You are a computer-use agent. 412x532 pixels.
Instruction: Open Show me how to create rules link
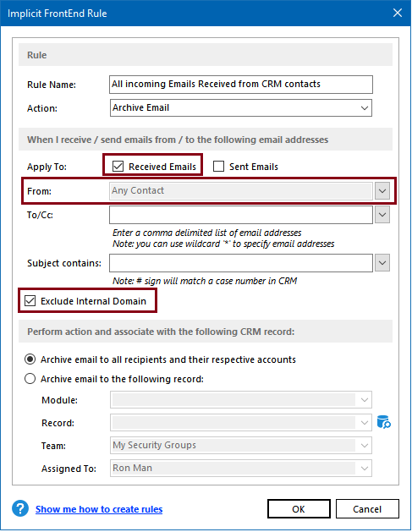pyautogui.click(x=99, y=509)
